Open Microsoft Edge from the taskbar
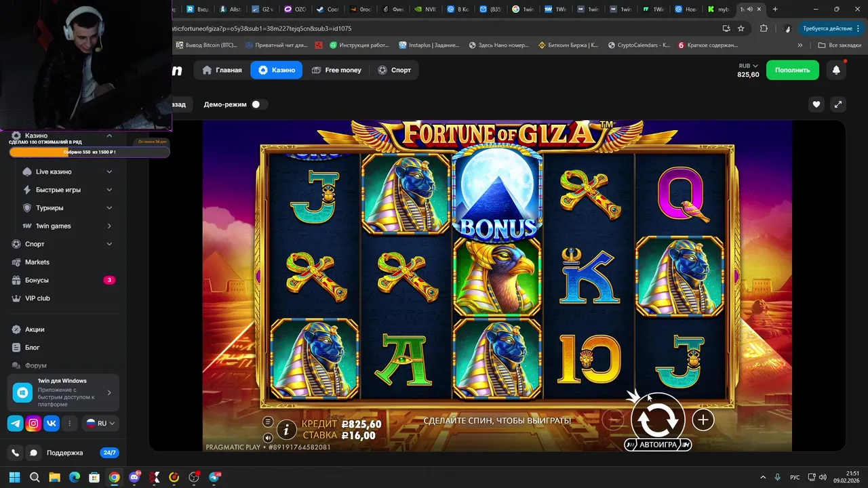 75,477
